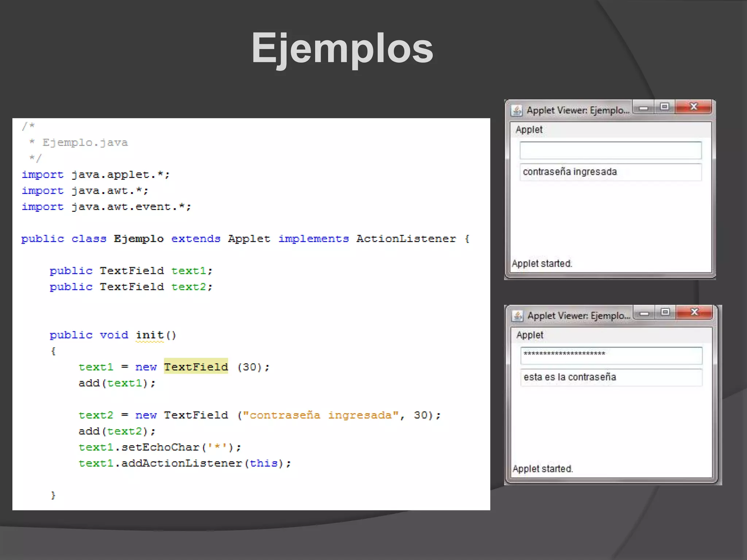Close the top Applet Viewer window

pyautogui.click(x=693, y=107)
